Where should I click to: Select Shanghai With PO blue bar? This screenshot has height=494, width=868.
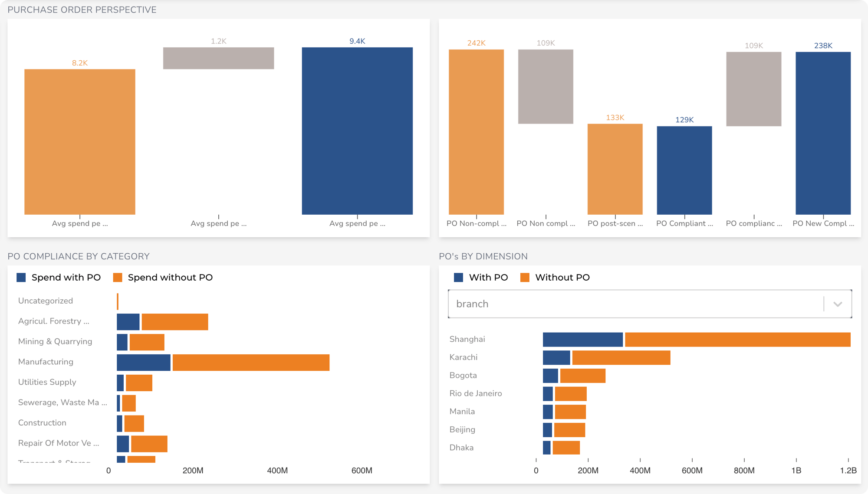point(583,340)
